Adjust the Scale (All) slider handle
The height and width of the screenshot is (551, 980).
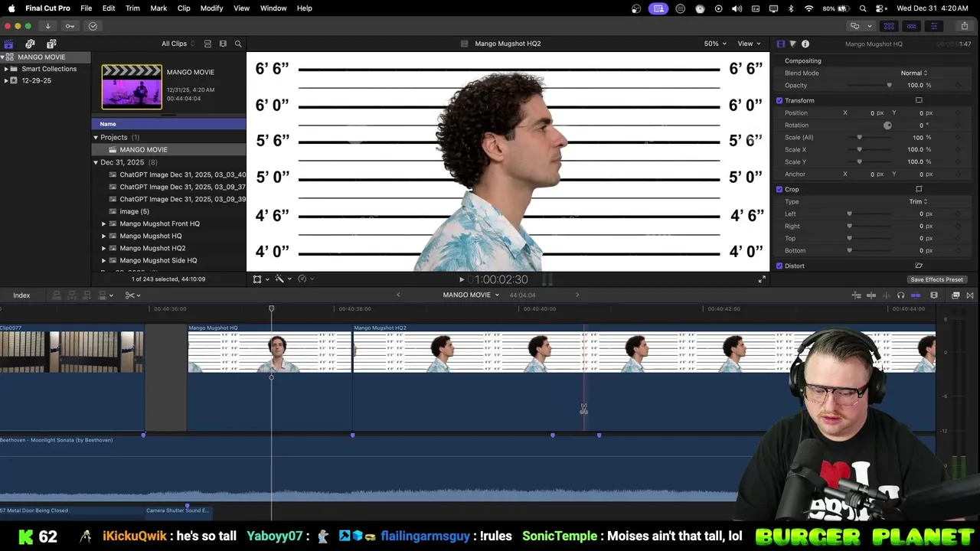859,137
